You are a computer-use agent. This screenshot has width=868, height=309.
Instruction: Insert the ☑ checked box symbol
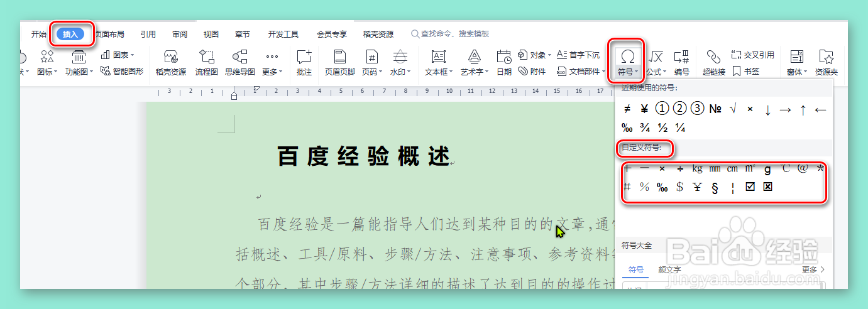[750, 187]
